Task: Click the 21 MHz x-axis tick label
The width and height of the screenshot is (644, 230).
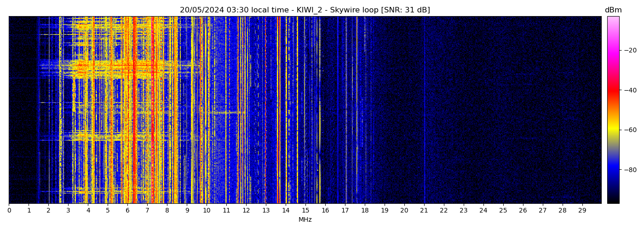Action: point(424,211)
